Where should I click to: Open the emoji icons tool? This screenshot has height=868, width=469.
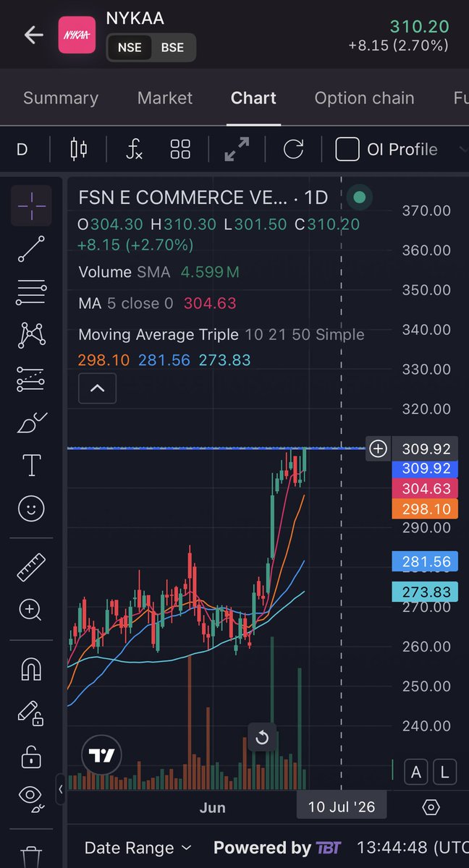pyautogui.click(x=31, y=509)
